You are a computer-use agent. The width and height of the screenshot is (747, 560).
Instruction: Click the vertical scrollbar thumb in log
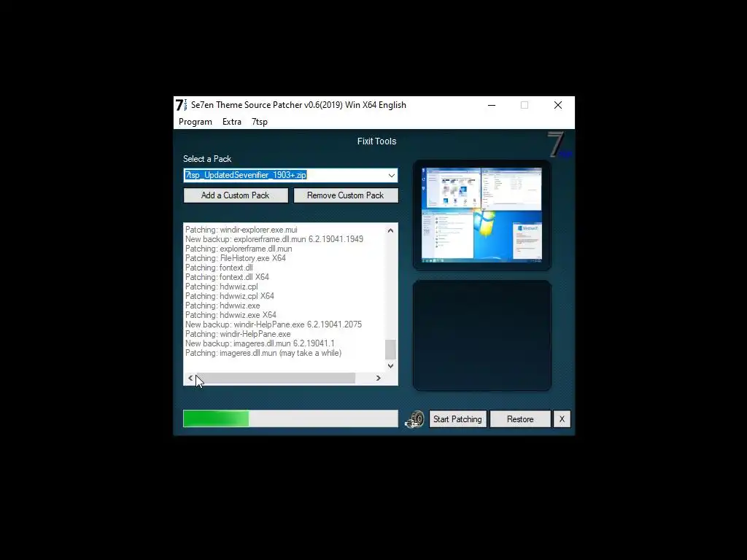point(391,349)
